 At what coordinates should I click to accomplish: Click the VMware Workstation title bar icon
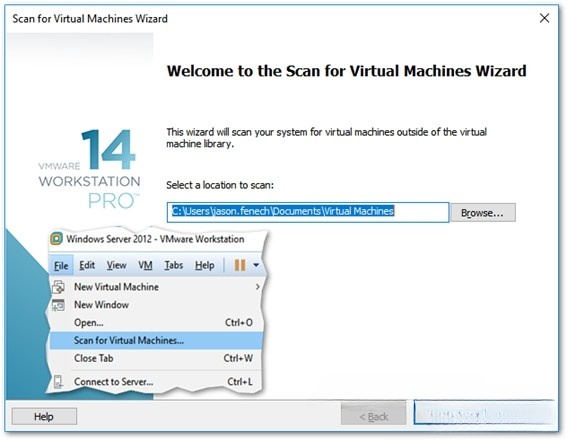click(56, 239)
